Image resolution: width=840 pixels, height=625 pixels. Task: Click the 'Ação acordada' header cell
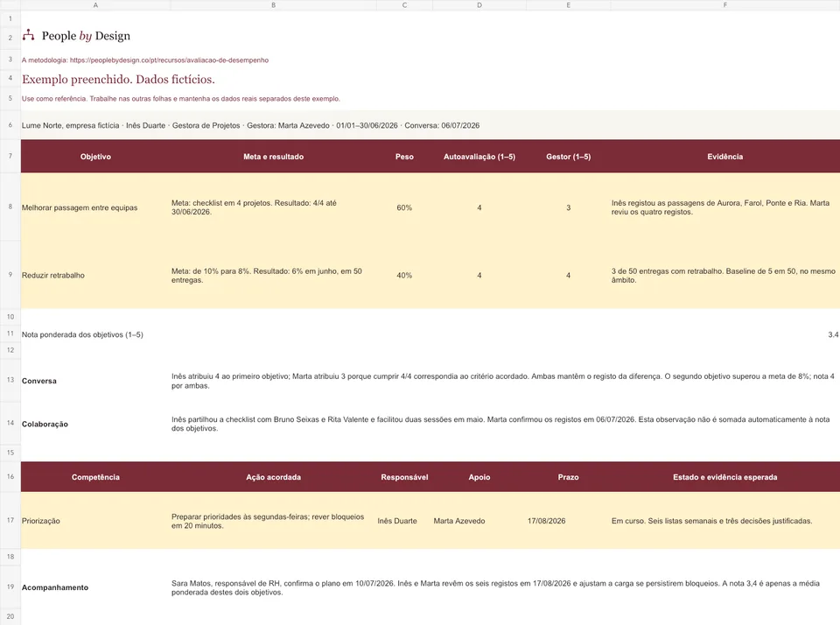tap(273, 477)
